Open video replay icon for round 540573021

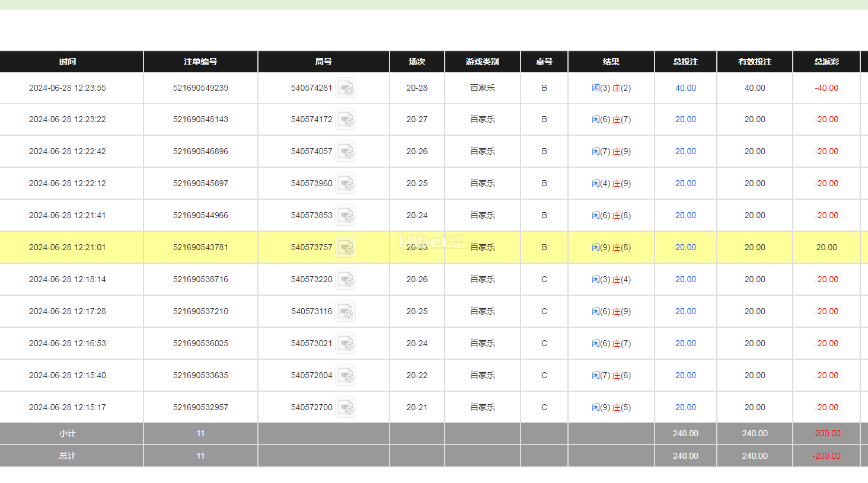click(346, 343)
